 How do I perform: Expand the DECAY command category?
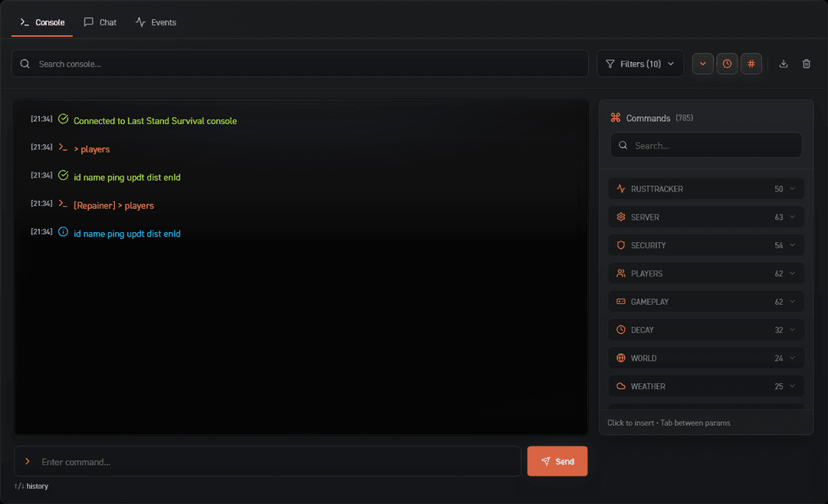pos(706,330)
